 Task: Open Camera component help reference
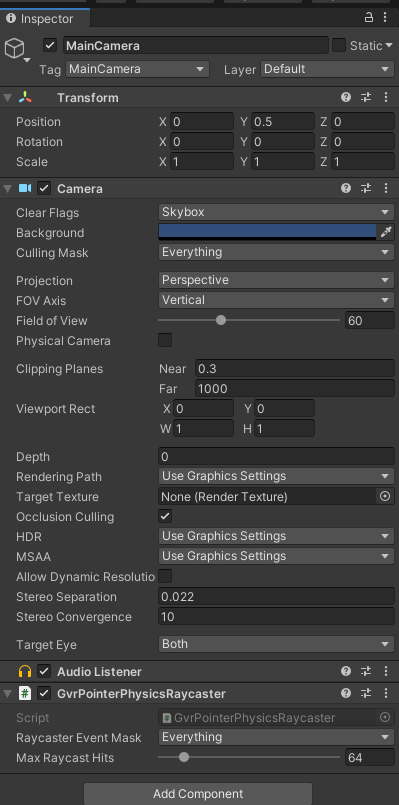tap(346, 188)
